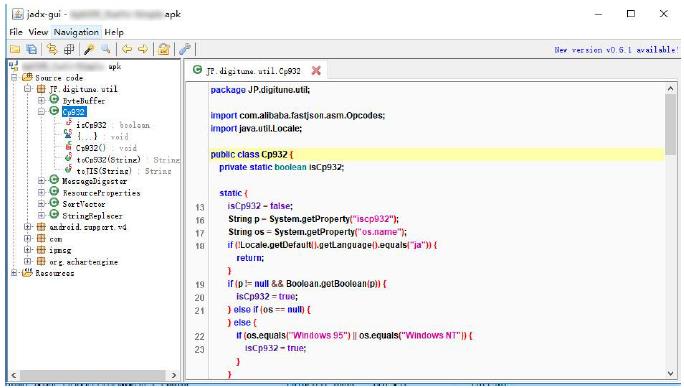Toggle the Deobfuscation toolbar icon

[x=164, y=49]
